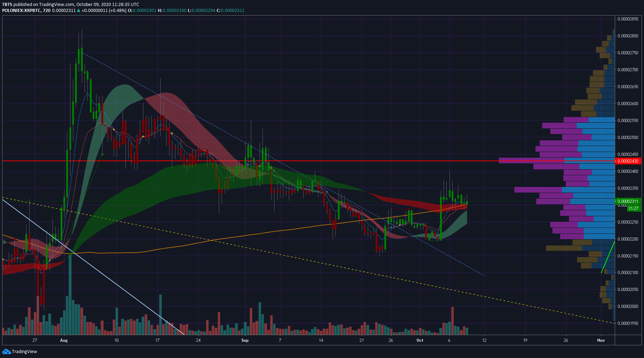Click the Aug label on the time axis
The width and height of the screenshot is (644, 358).
pos(64,340)
